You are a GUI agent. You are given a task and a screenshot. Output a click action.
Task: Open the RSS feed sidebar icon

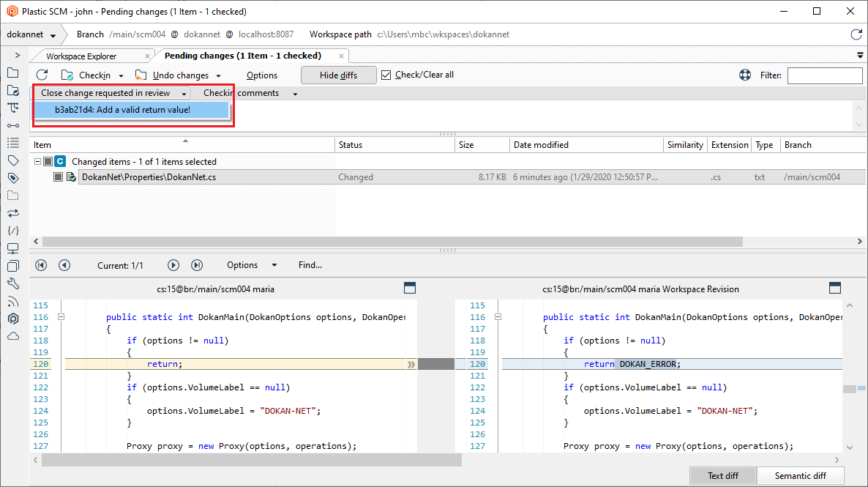point(13,302)
